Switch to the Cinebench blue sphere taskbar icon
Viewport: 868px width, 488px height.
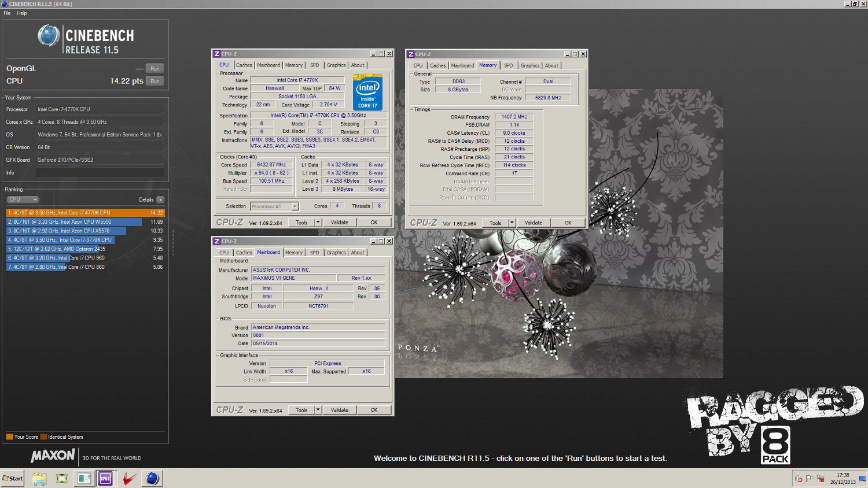152,478
